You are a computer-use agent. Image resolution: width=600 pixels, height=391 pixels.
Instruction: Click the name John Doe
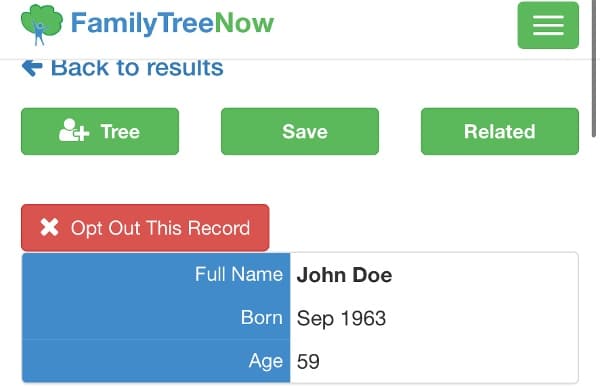tap(344, 275)
